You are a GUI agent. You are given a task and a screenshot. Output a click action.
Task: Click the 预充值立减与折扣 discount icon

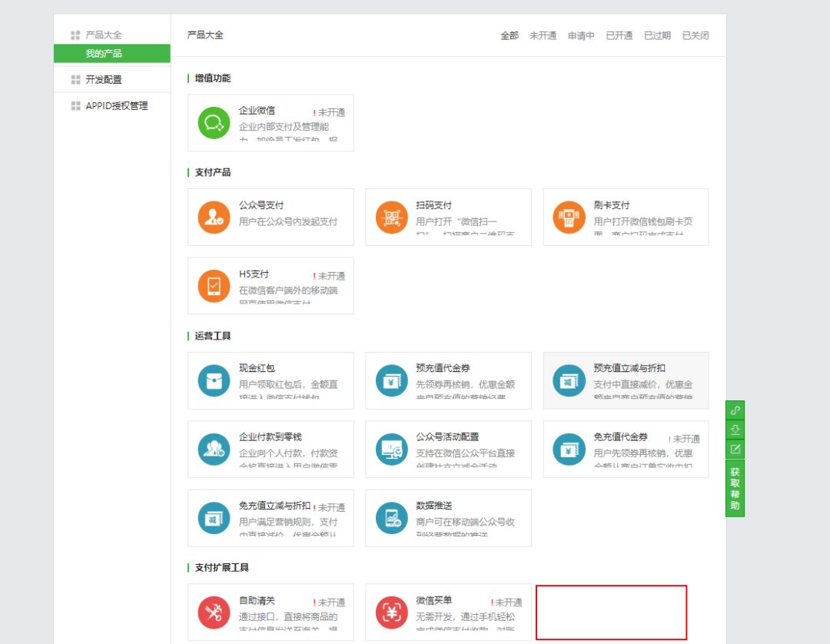(569, 380)
